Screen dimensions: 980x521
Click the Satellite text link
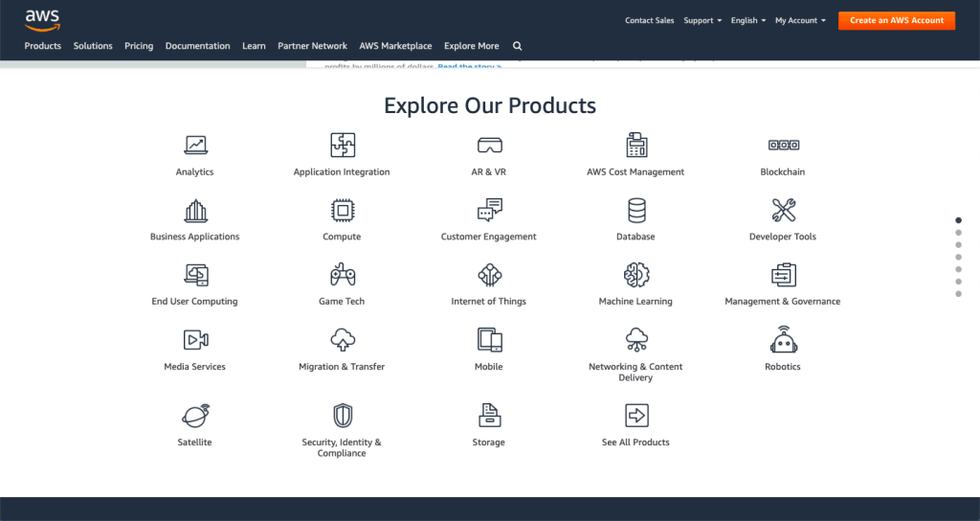pos(194,442)
